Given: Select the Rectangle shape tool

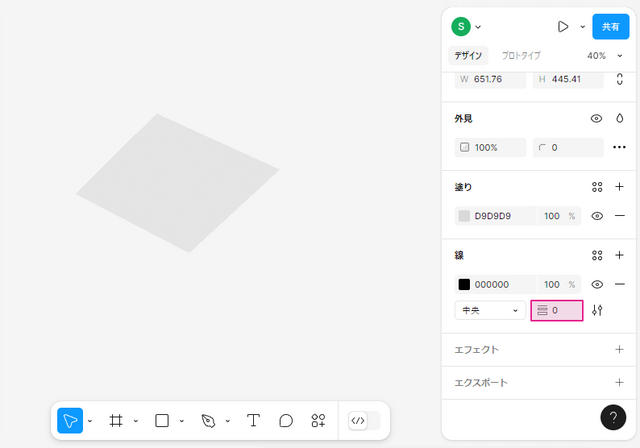Looking at the screenshot, I should tap(162, 421).
